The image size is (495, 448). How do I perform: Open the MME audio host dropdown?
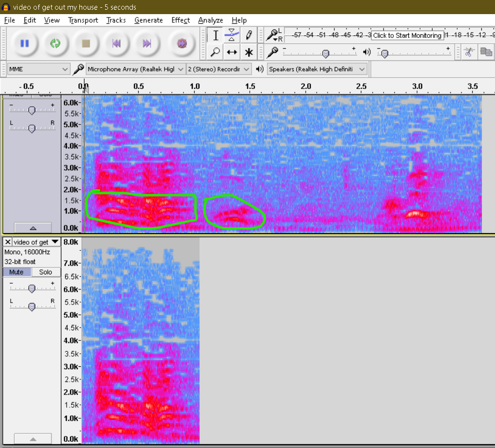click(38, 69)
